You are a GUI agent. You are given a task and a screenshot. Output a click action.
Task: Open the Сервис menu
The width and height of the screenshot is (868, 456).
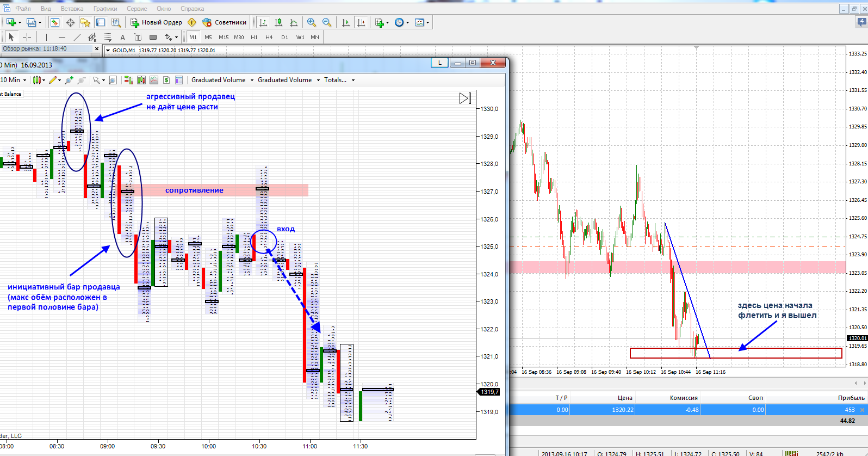click(x=137, y=9)
